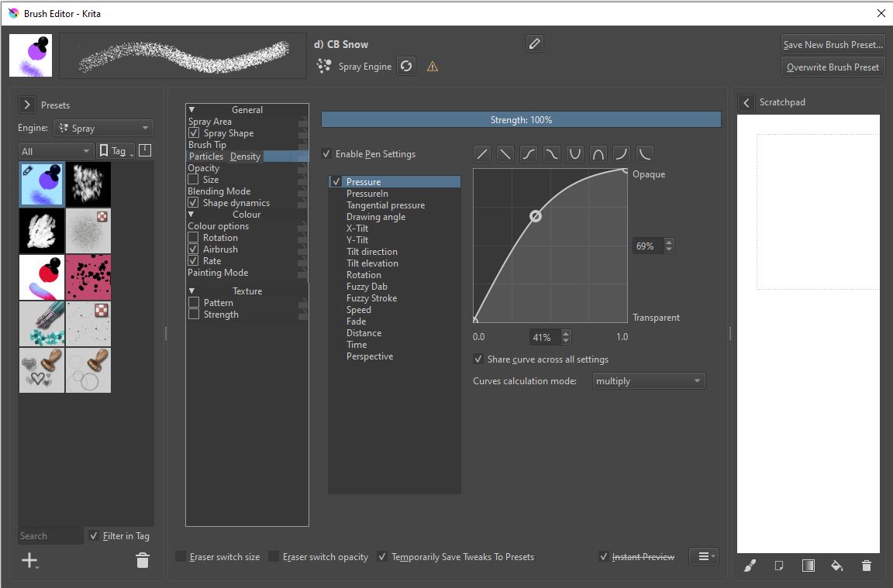Toggle the Rate checkbox

click(194, 261)
